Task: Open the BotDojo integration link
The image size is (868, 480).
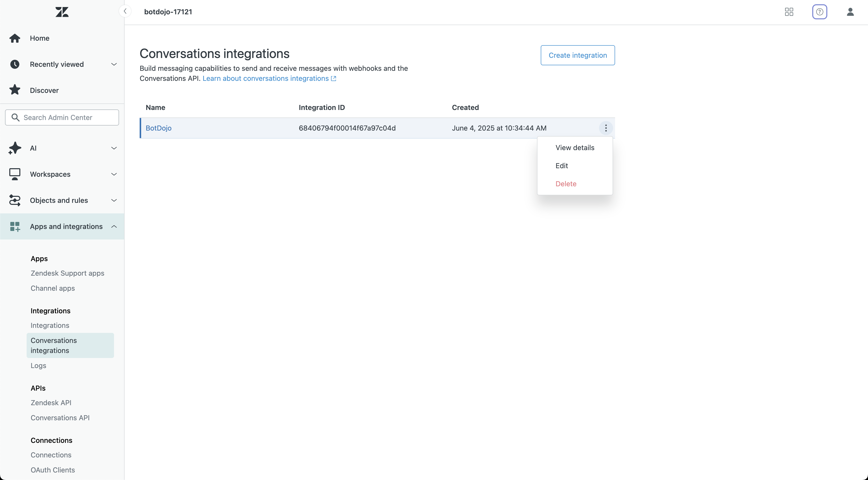Action: (158, 128)
